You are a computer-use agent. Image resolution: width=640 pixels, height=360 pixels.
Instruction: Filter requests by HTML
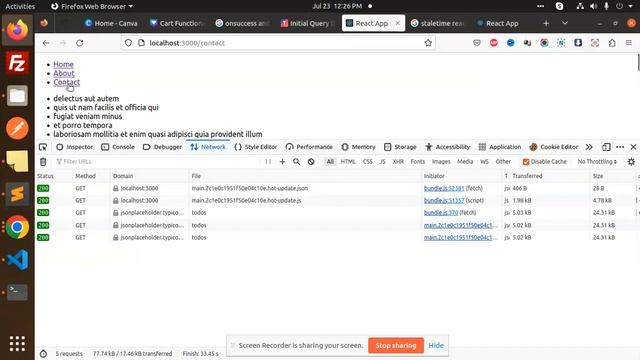(348, 162)
